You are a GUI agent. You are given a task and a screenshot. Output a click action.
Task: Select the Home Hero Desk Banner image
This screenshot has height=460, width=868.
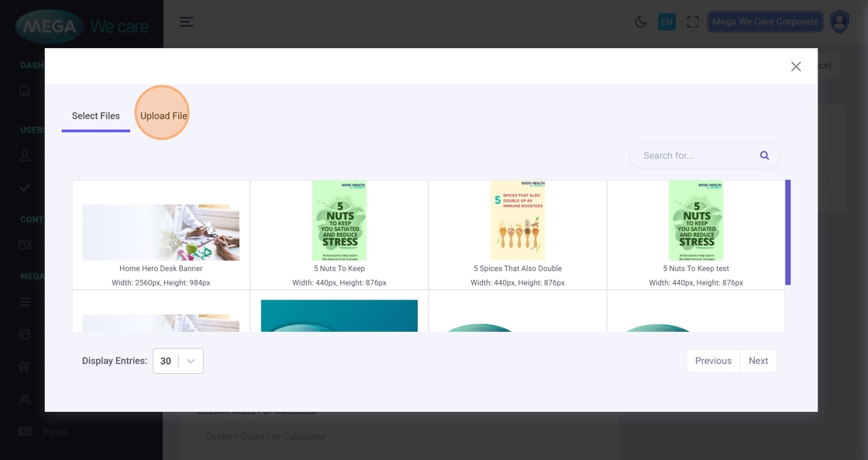pos(161,233)
